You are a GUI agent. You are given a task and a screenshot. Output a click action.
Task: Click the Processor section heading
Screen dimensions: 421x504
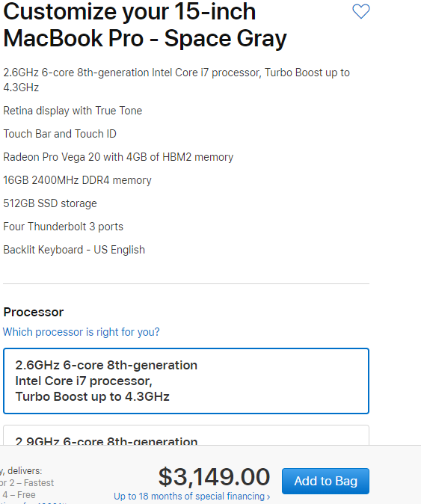[34, 312]
